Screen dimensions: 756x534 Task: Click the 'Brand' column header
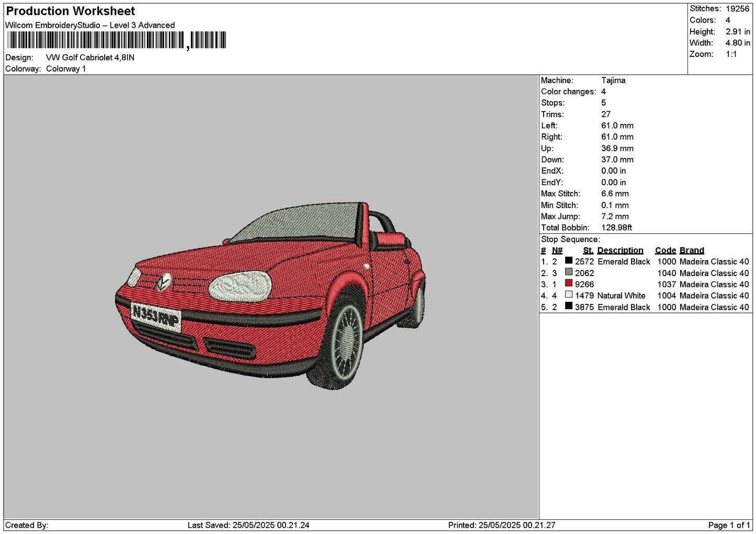point(692,251)
